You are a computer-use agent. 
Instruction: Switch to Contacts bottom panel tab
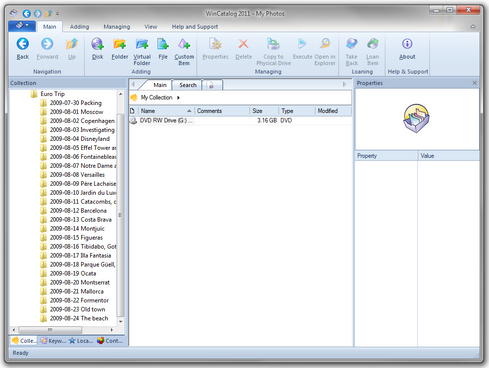(x=110, y=341)
